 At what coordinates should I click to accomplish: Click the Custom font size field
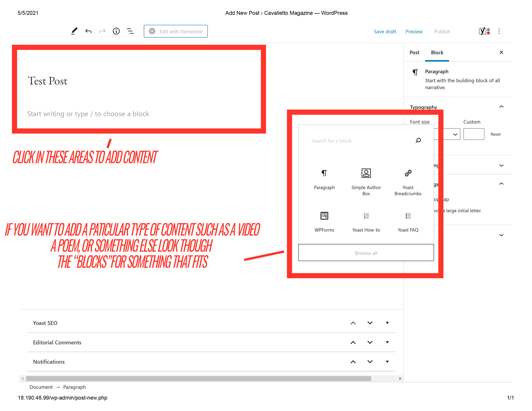474,134
